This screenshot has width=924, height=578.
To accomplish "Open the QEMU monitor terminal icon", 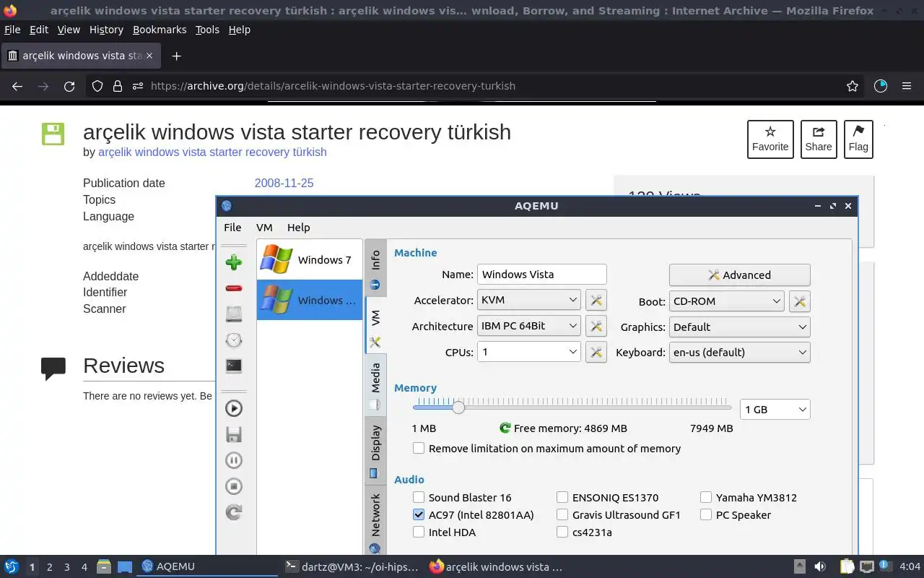I will (233, 366).
